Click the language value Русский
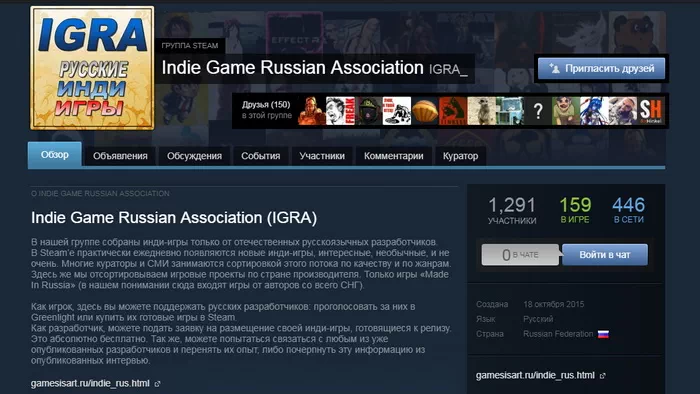This screenshot has height=394, width=700. point(538,319)
